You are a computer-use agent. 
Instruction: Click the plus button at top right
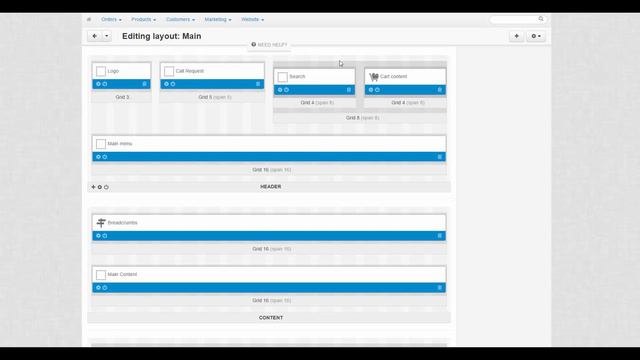click(x=517, y=36)
